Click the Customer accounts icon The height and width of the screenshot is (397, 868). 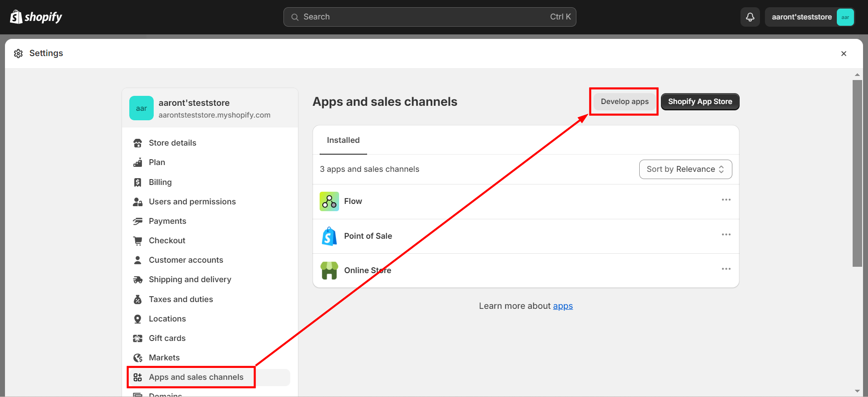tap(138, 260)
